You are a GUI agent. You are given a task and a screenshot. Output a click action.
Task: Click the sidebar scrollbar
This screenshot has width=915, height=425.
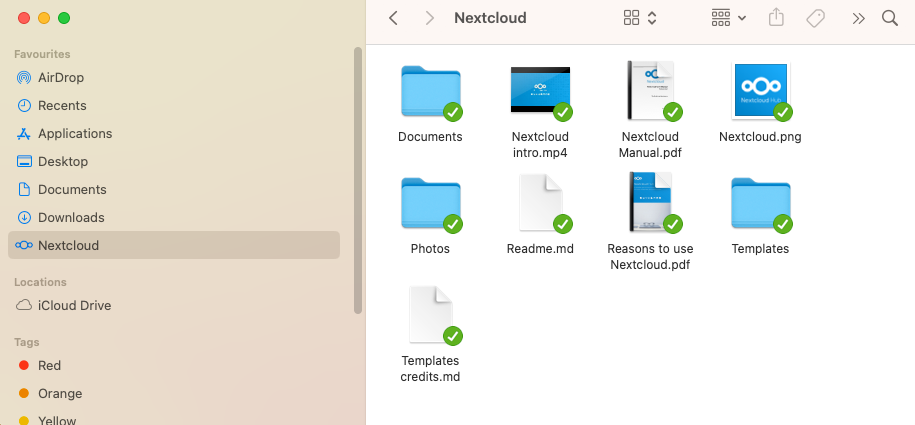point(358,180)
